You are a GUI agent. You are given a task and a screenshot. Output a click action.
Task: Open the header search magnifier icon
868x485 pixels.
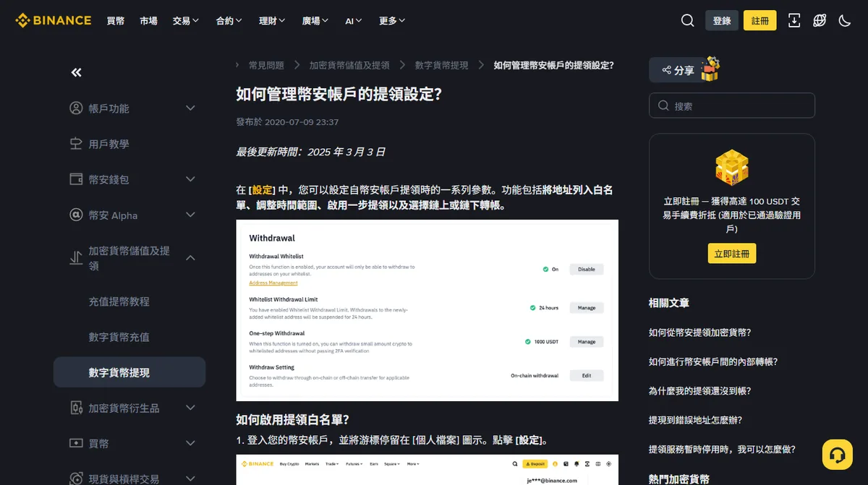pyautogui.click(x=687, y=20)
